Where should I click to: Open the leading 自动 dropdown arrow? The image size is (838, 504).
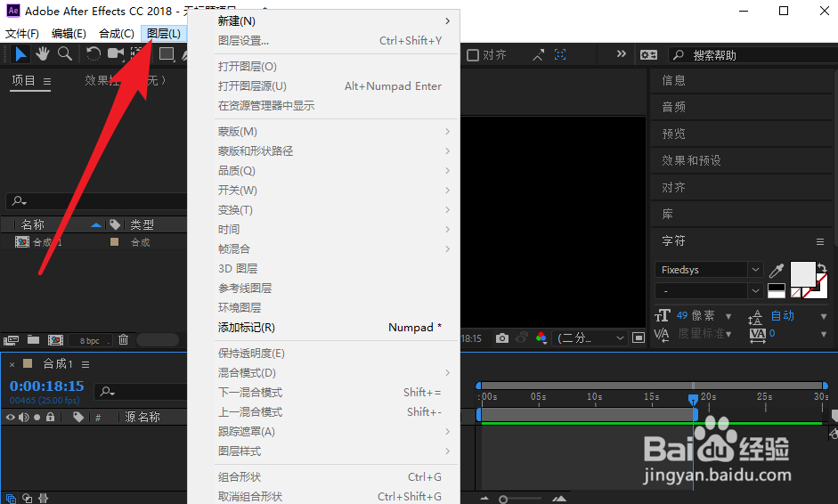(x=824, y=316)
